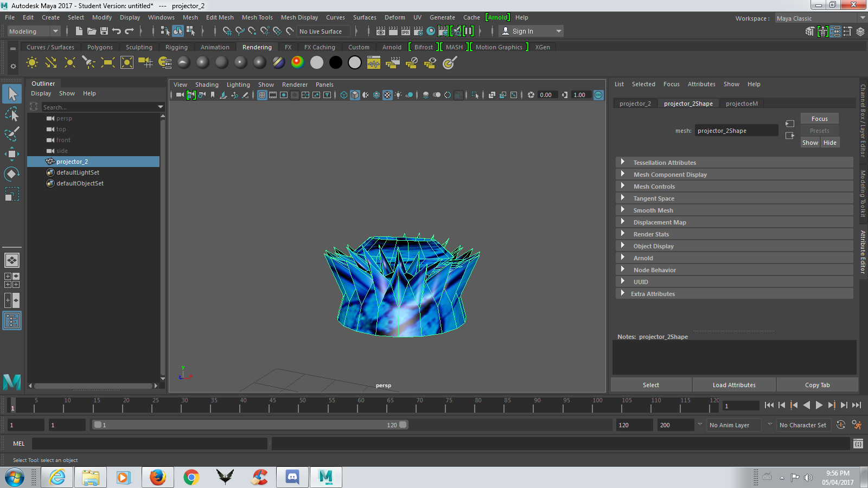Create an area light from shelf
Screen dimensions: 868x488
(108, 63)
